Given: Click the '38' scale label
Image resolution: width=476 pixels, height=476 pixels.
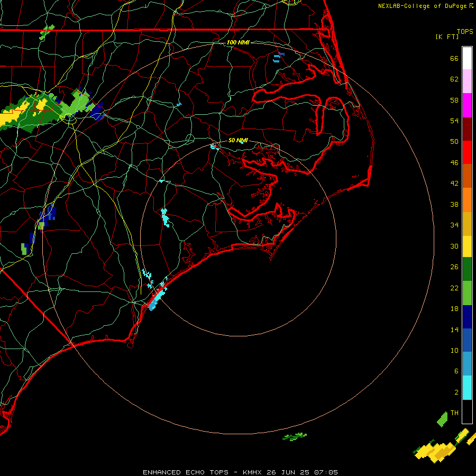Looking at the screenshot, I should pyautogui.click(x=454, y=204).
